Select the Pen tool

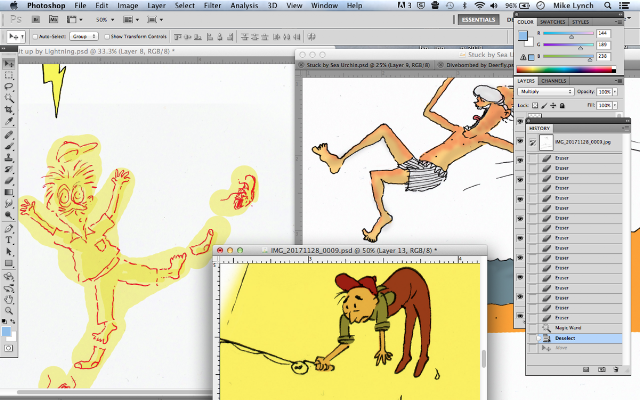[9, 229]
